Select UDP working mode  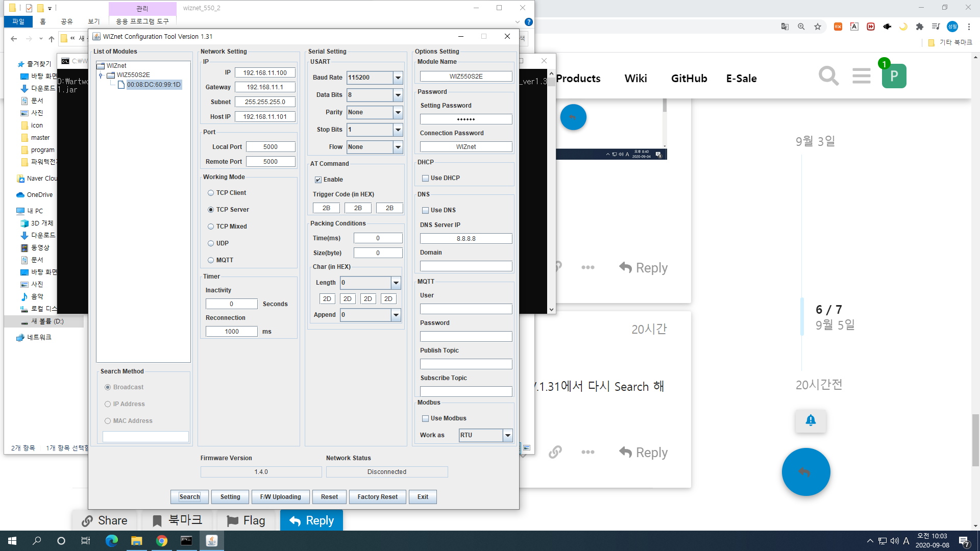tap(211, 243)
